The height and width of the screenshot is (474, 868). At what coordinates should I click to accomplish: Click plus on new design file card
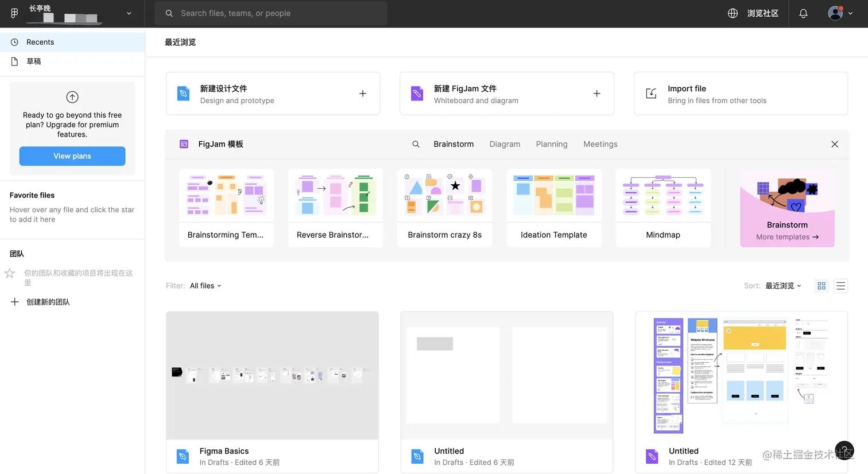click(x=363, y=94)
